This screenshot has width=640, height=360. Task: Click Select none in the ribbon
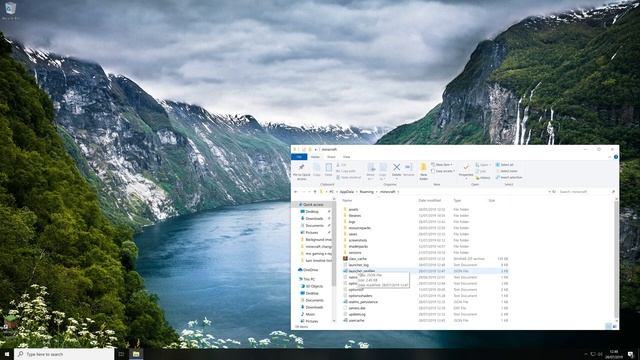coord(507,171)
